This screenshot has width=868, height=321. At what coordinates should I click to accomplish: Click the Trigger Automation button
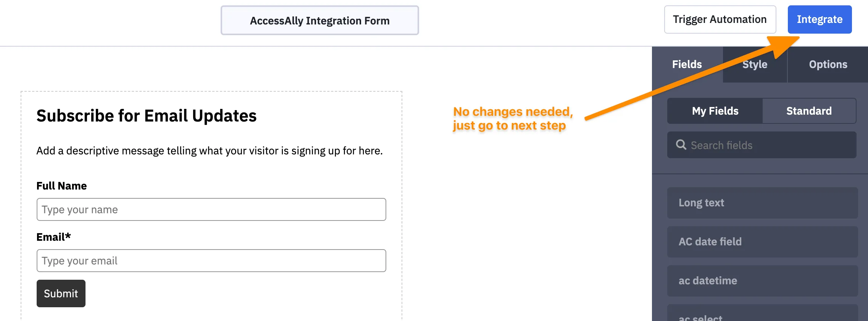(720, 19)
